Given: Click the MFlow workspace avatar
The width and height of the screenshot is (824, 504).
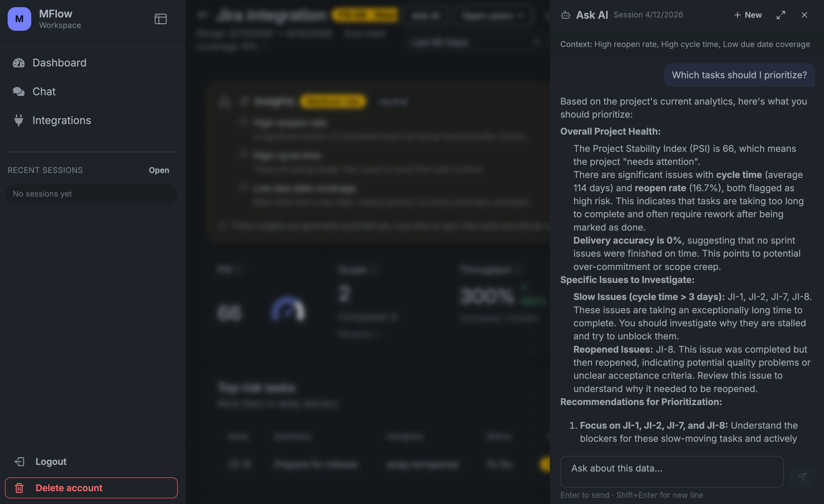Looking at the screenshot, I should pyautogui.click(x=19, y=19).
